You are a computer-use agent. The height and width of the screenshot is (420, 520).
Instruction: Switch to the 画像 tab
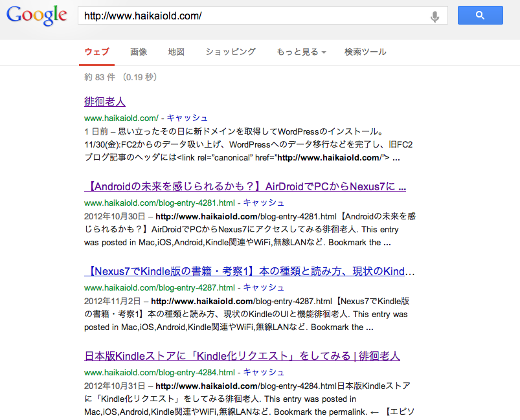pos(139,52)
